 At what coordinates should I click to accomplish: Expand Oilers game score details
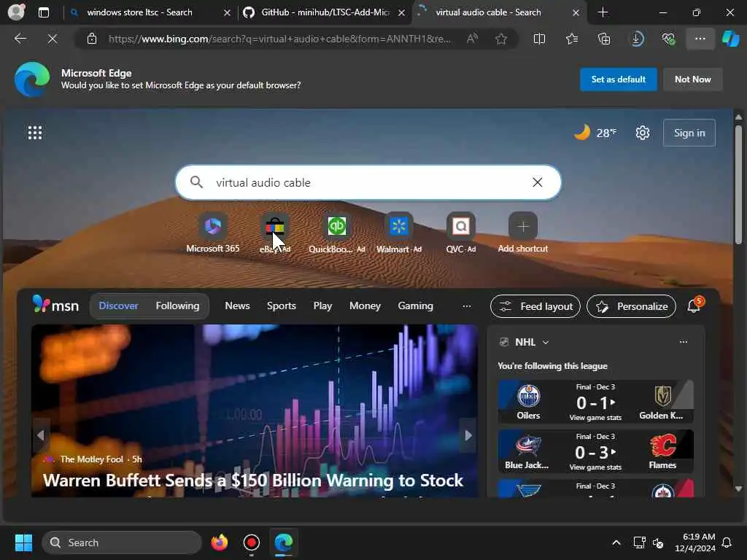coord(613,402)
